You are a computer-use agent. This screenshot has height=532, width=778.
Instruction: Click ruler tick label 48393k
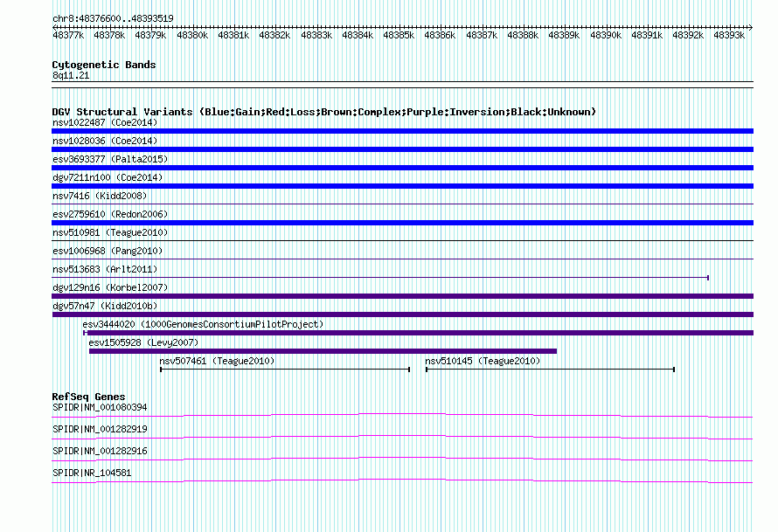coord(729,35)
